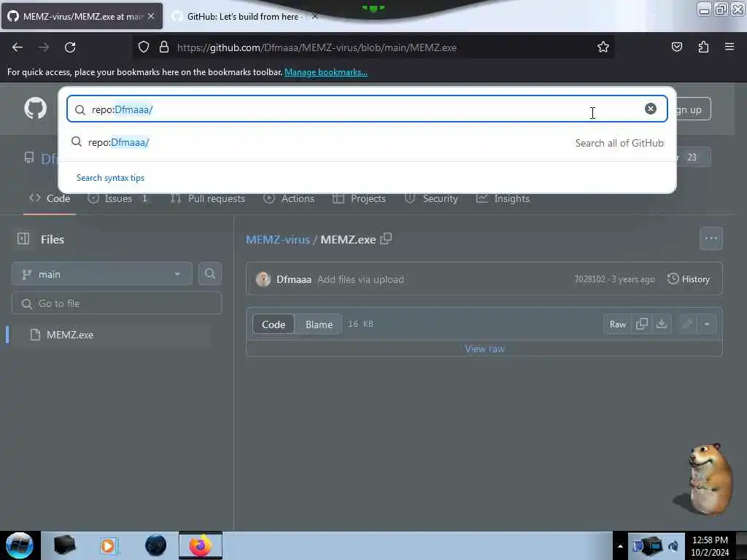Download raw file icon

coord(661,324)
